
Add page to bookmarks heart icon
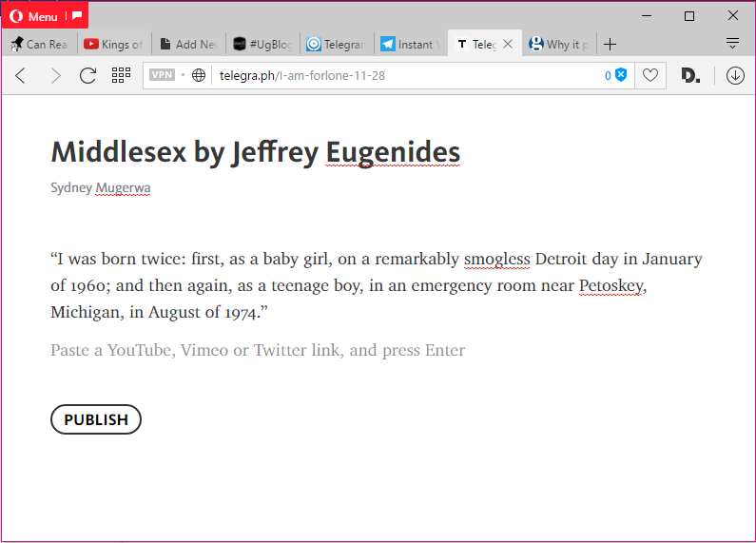(649, 75)
